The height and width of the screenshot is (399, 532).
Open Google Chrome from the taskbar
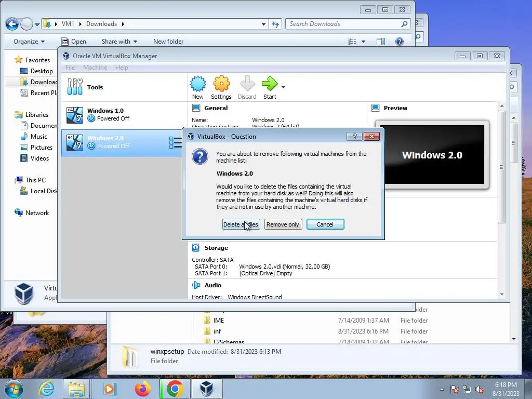point(175,389)
